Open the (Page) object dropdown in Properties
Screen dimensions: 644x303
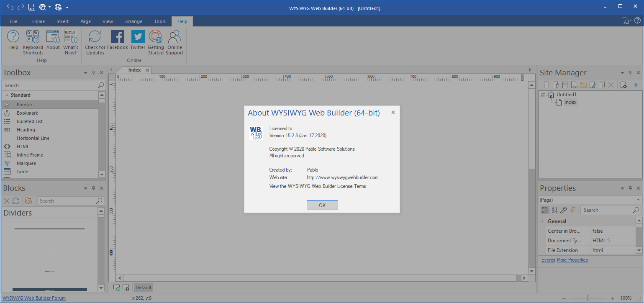(x=639, y=200)
